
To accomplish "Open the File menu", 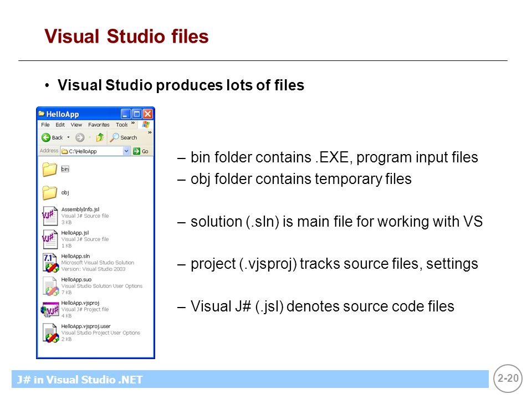I will pyautogui.click(x=45, y=125).
